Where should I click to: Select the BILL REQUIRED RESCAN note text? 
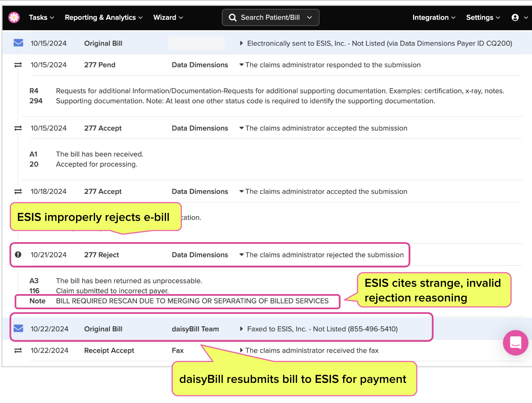[x=192, y=301]
